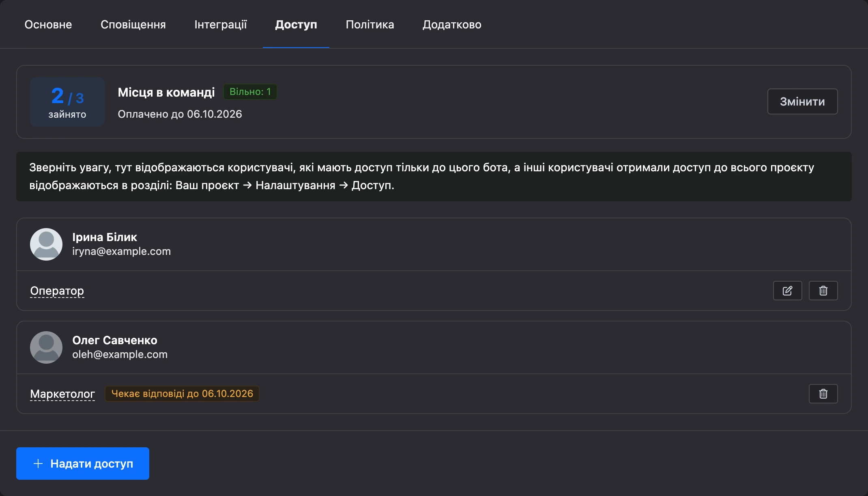Screen dimensions: 868x496
Task: Edit Ірина Білик access permissions
Action: pyautogui.click(x=787, y=291)
